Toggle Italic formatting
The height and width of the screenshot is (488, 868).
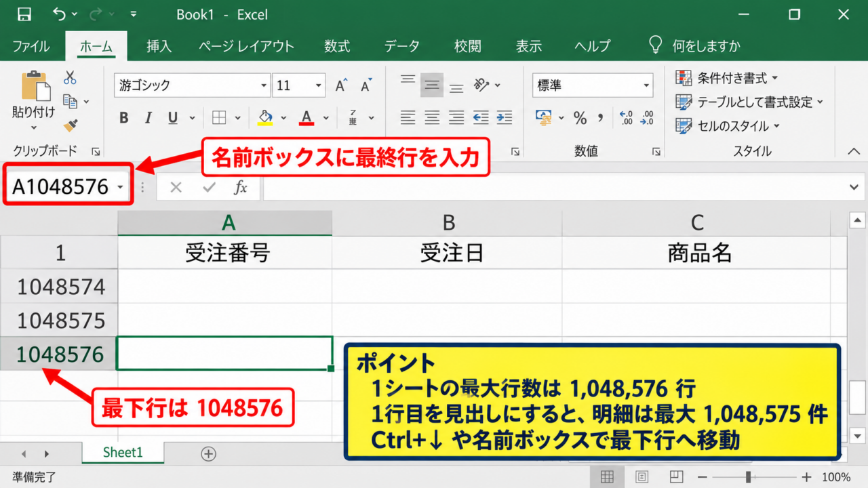(148, 118)
